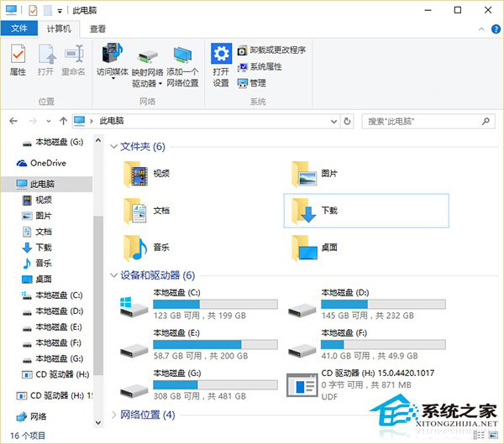The width and height of the screenshot is (504, 444).
Task: Click the G: drive usage bar
Action: (215, 385)
